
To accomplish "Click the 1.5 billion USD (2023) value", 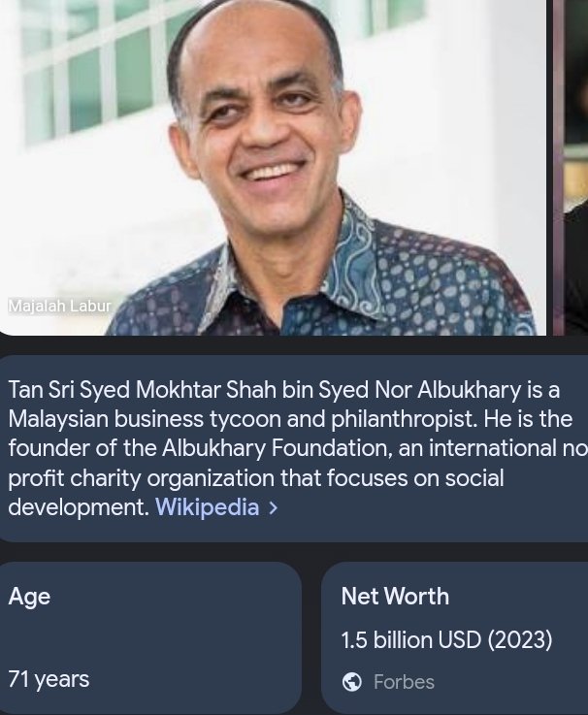I will coord(446,639).
